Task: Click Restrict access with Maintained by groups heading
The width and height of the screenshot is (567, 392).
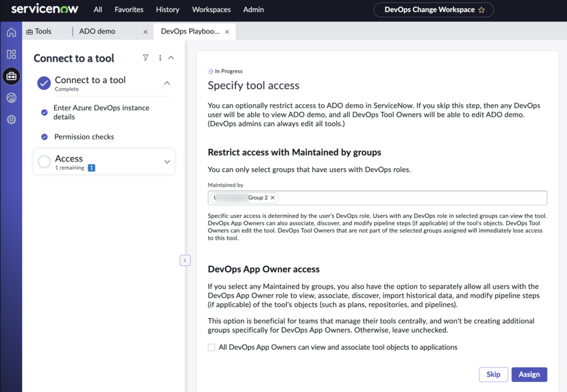Action: tap(294, 153)
